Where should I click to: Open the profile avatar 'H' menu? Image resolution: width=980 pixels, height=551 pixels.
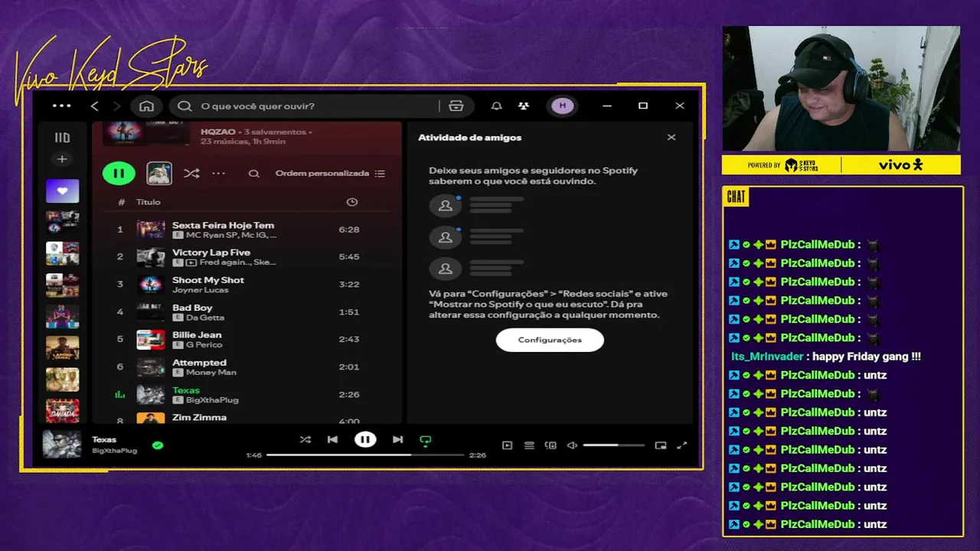click(563, 106)
